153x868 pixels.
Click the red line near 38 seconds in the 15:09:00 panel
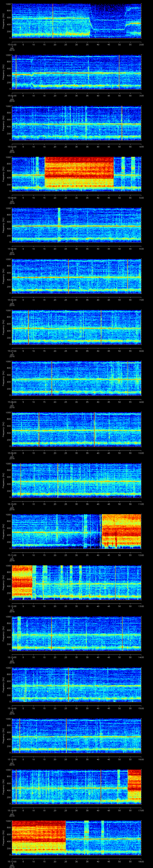94,429
